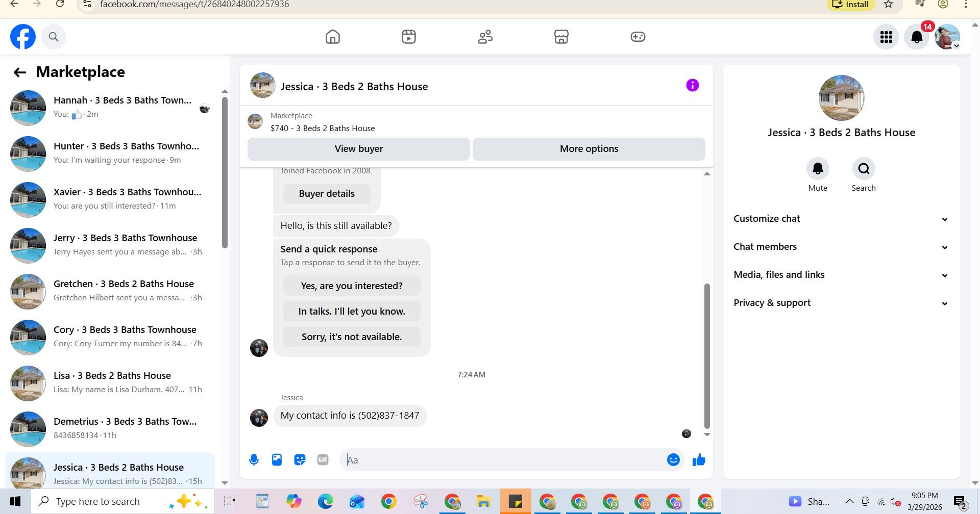This screenshot has width=980, height=514.
Task: Expand the Chat members section
Action: 841,247
